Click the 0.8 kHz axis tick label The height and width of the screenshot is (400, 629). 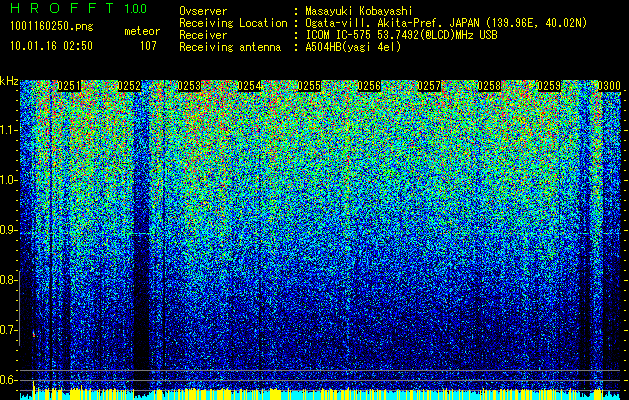tap(7, 280)
